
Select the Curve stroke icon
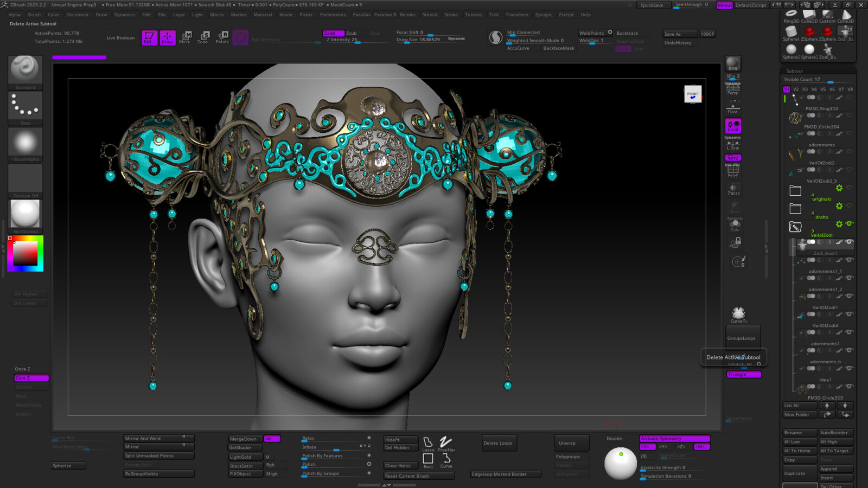click(446, 461)
